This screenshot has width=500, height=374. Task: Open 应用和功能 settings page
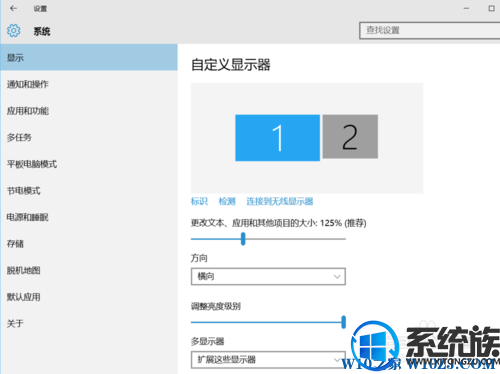(x=89, y=111)
